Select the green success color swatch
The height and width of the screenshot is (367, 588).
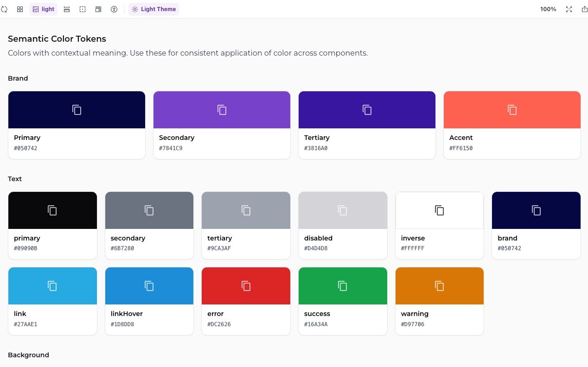tap(343, 286)
